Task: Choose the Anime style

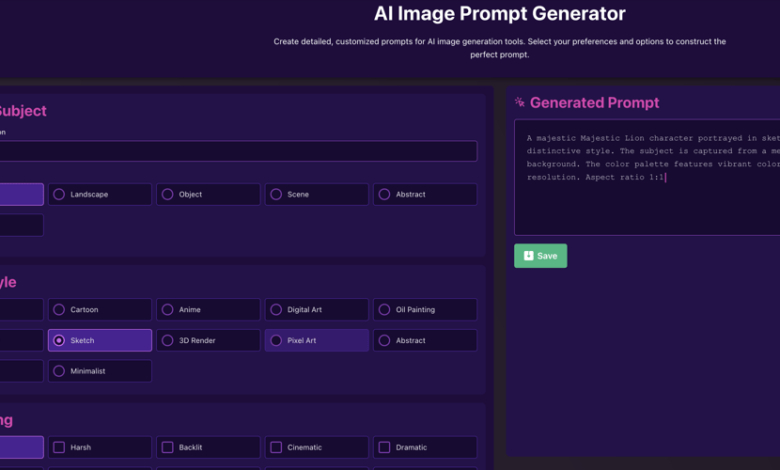Action: coord(208,309)
